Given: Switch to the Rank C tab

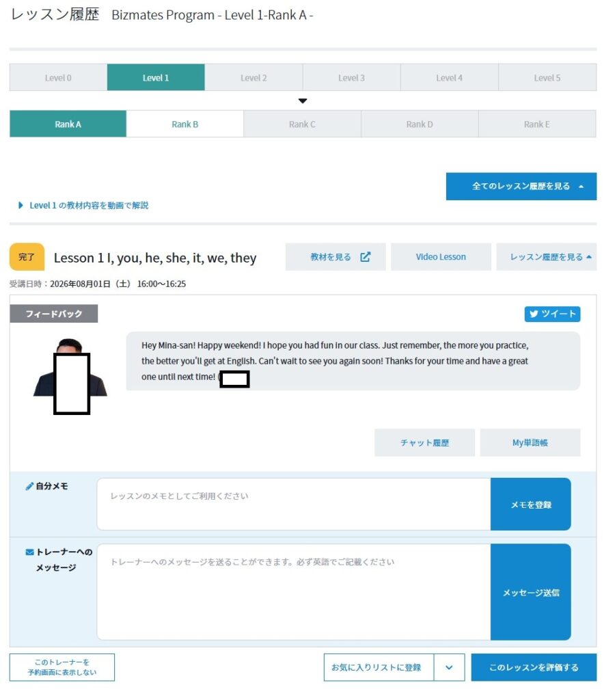Looking at the screenshot, I should click(x=302, y=124).
